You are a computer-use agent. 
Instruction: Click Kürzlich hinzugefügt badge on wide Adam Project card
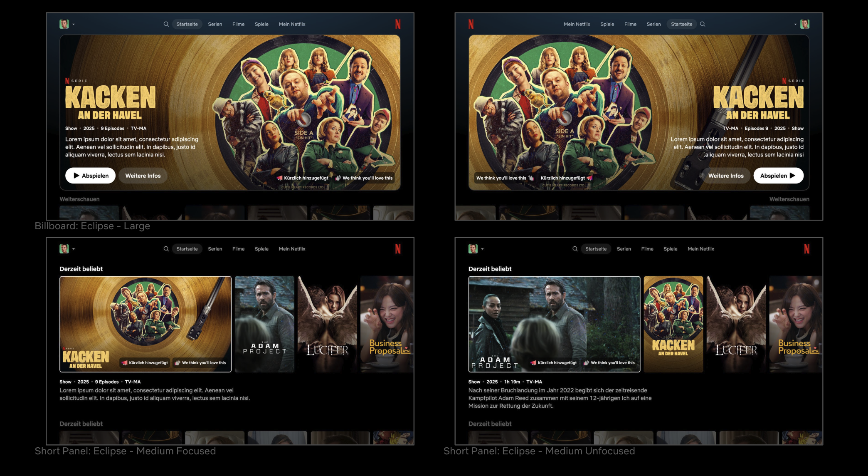(554, 363)
